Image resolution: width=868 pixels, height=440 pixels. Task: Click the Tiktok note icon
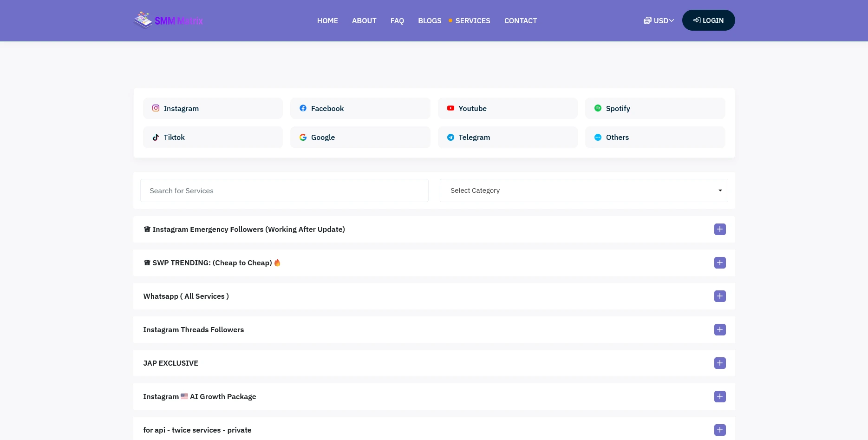click(156, 137)
